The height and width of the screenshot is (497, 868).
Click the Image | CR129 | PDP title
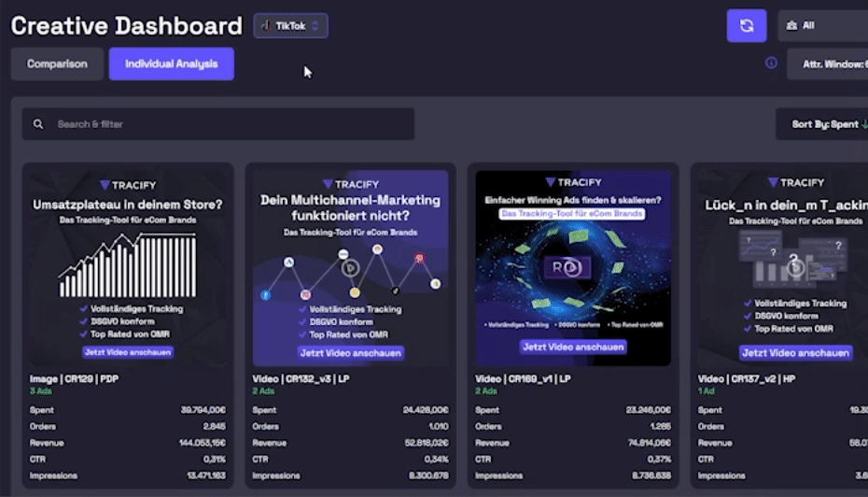(x=74, y=379)
